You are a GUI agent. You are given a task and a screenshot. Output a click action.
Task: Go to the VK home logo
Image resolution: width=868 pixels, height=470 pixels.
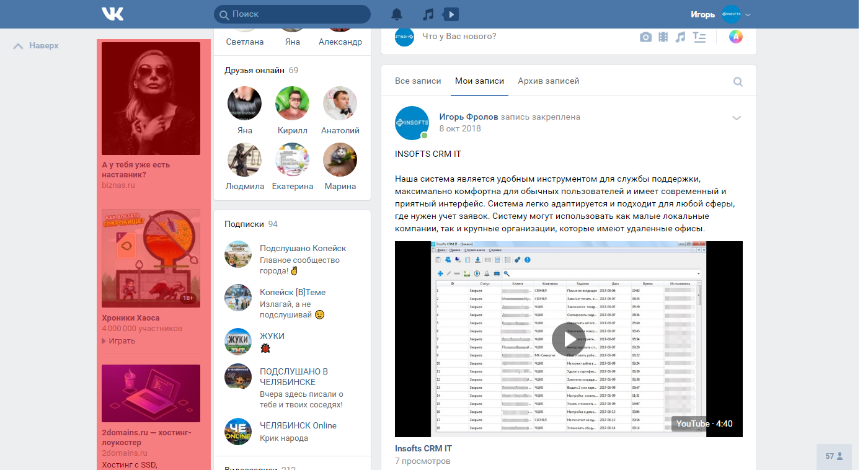click(112, 14)
